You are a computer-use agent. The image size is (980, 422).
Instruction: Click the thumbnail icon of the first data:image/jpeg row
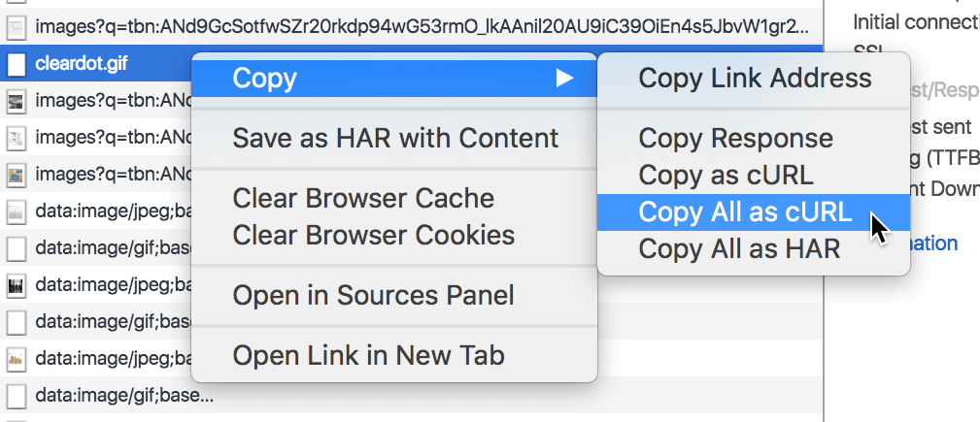tap(16, 211)
